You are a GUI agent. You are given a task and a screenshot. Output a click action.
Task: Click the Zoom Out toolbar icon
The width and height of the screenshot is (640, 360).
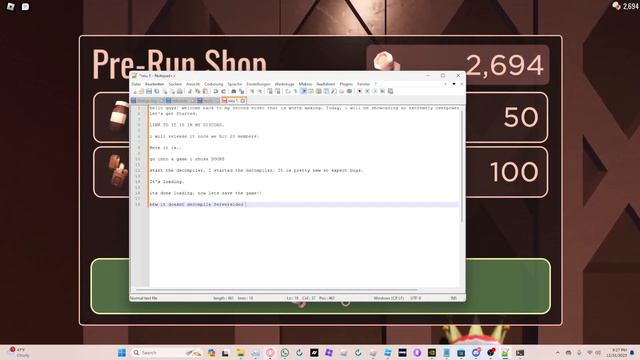260,91
